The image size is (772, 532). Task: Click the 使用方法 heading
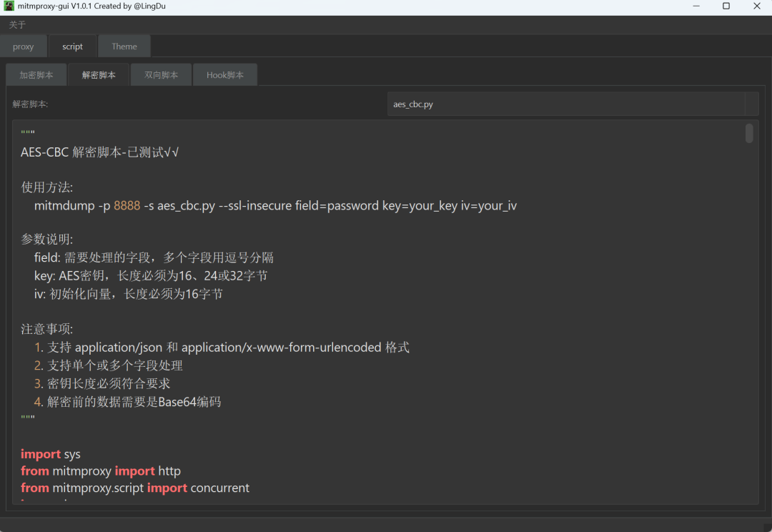click(x=46, y=187)
